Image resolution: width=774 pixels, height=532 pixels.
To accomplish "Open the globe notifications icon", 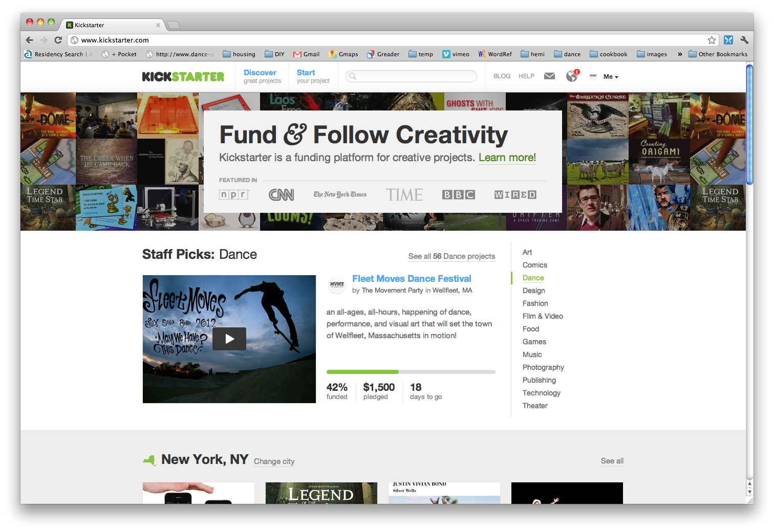I will click(572, 76).
